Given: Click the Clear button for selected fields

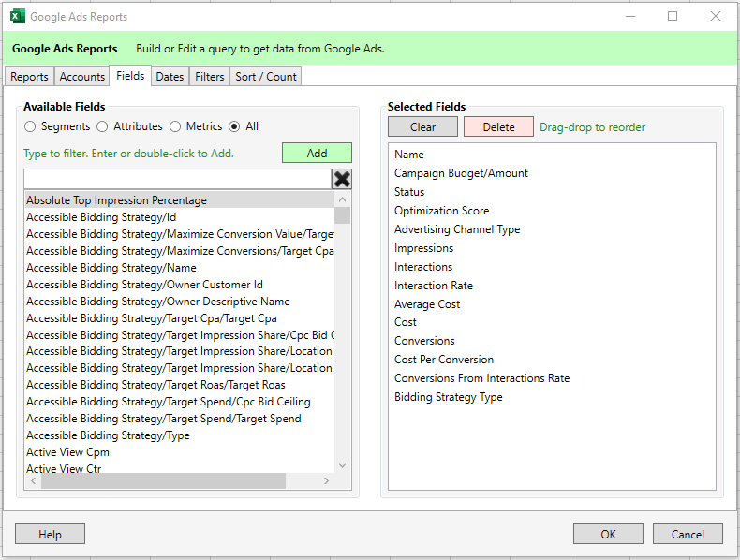Looking at the screenshot, I should point(422,127).
